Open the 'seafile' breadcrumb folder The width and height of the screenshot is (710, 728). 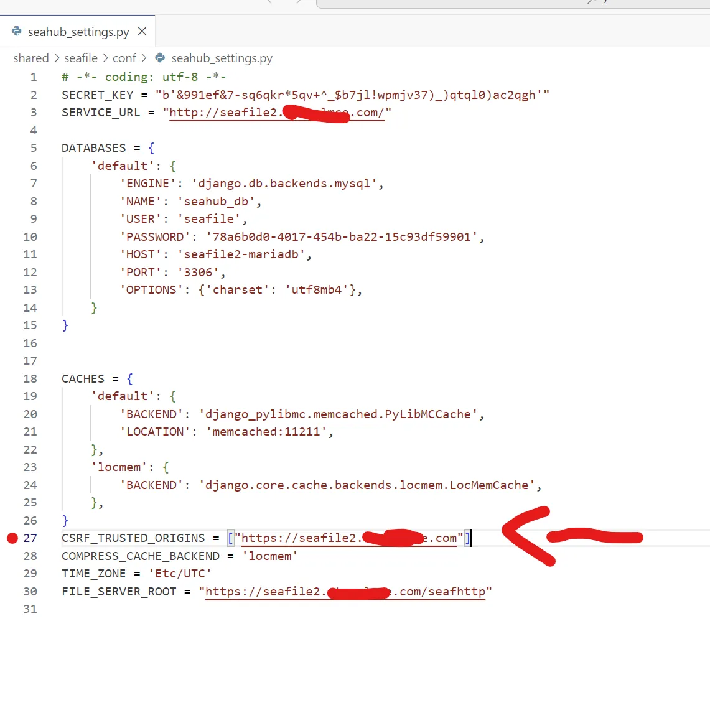[81, 58]
